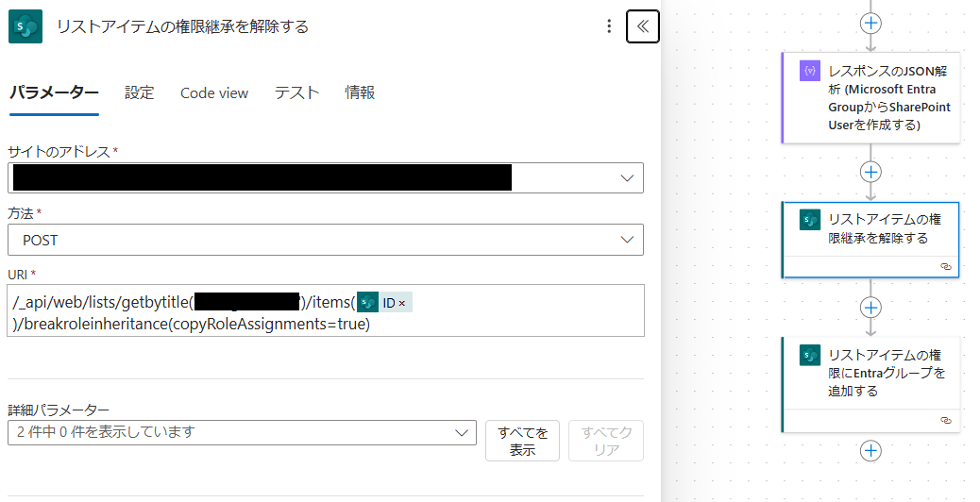Viewport: 980px width, 502px height.
Task: Open the 設定 tab
Action: pos(140,93)
